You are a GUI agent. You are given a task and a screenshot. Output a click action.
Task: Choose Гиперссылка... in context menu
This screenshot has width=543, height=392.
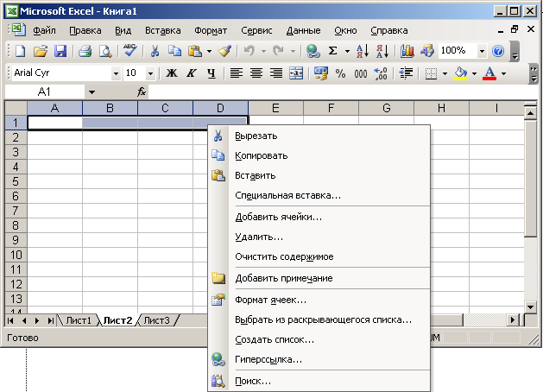tap(319, 359)
